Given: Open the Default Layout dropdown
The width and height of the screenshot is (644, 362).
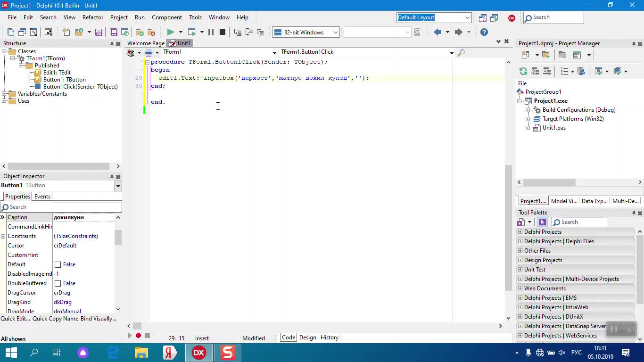Looking at the screenshot, I should point(467,18).
